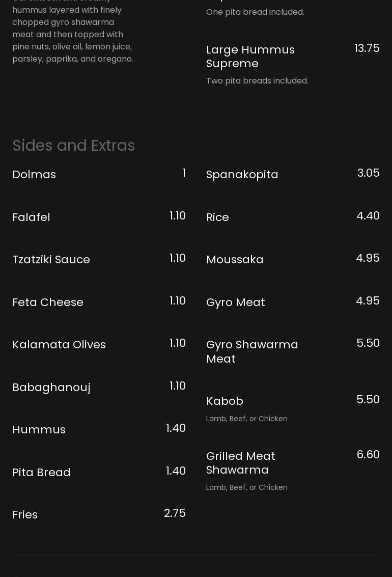Open the Grilled Meat Shawarma item
Image resolution: width=392 pixels, height=577 pixels.
click(241, 462)
